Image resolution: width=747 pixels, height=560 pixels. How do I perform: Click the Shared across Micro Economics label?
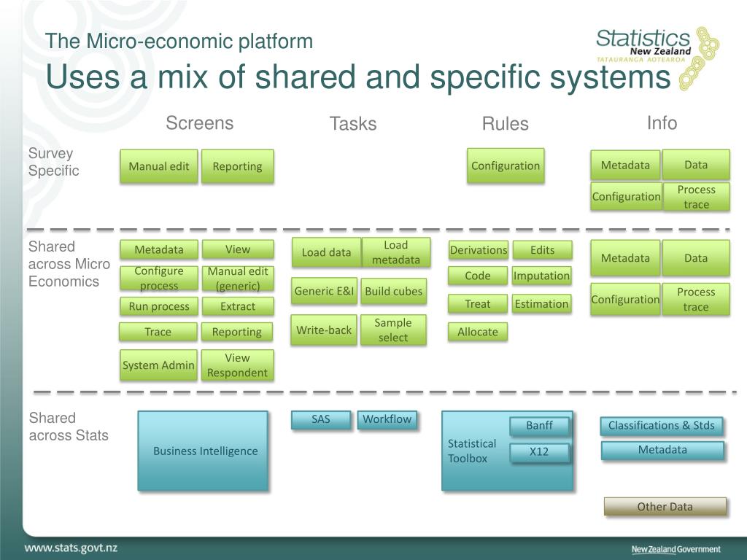69,264
